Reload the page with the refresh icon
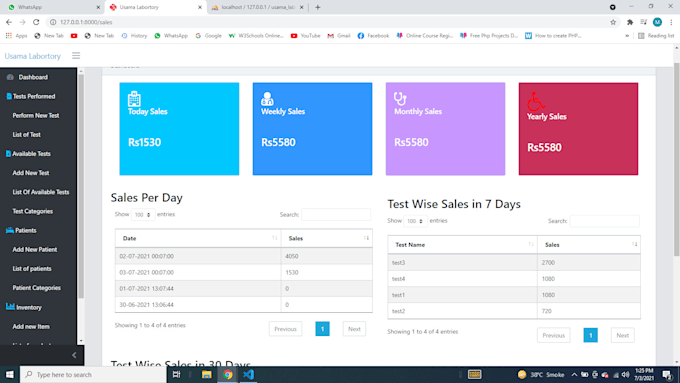Viewport: 680px width, 383px height. click(x=36, y=22)
